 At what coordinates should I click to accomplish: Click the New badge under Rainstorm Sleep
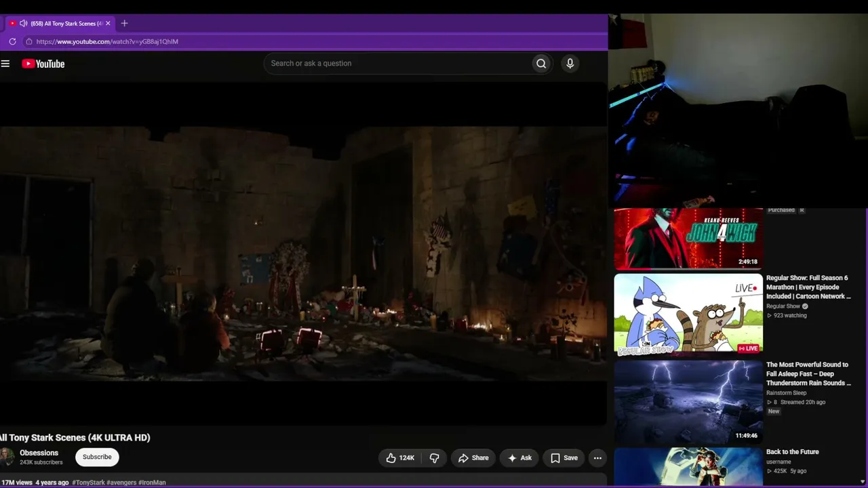[x=774, y=412]
